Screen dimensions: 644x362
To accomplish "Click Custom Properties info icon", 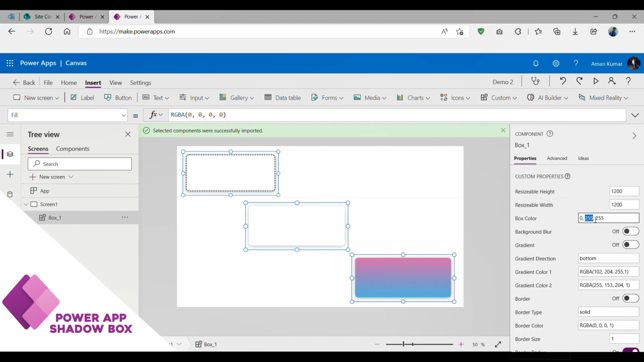I will click(x=568, y=176).
